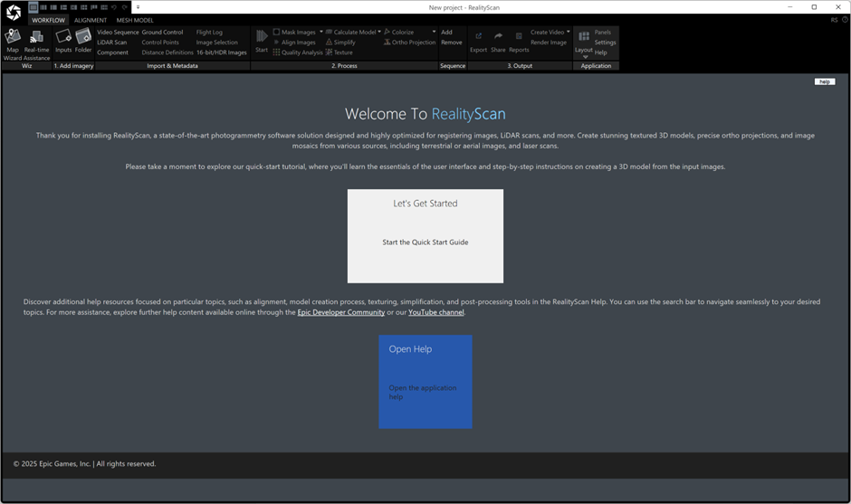The image size is (851, 504).
Task: Add an image Folder via ribbon icon
Action: [83, 40]
